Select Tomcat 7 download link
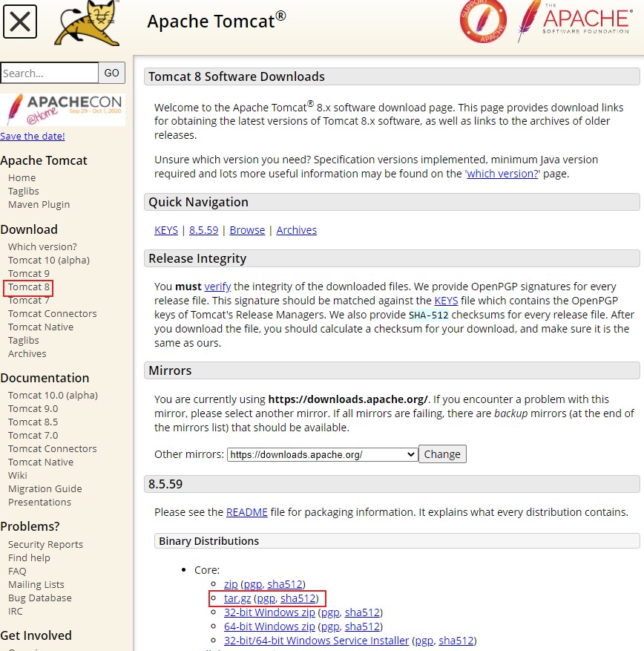This screenshot has height=651, width=644. point(29,300)
